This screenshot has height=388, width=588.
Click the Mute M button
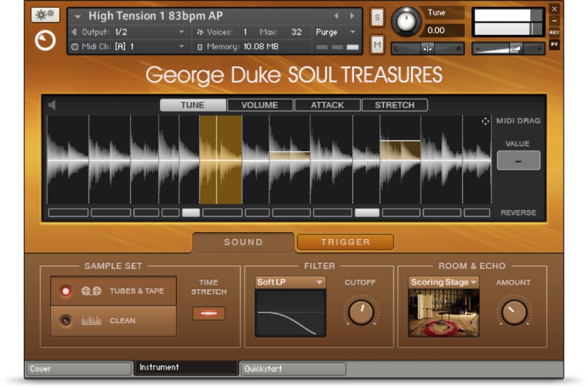tap(377, 44)
